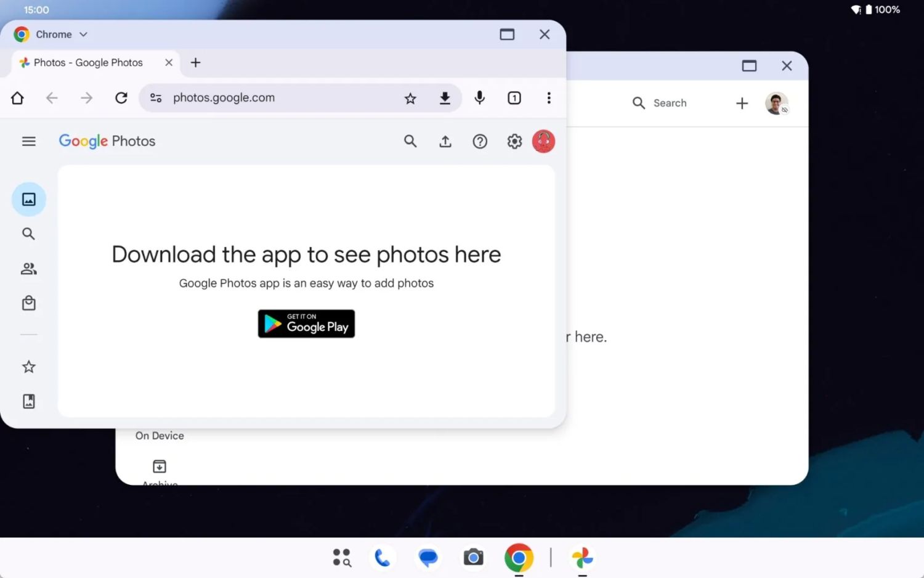Viewport: 924px width, 578px height.
Task: Bookmark this page with the star icon
Action: pos(410,98)
